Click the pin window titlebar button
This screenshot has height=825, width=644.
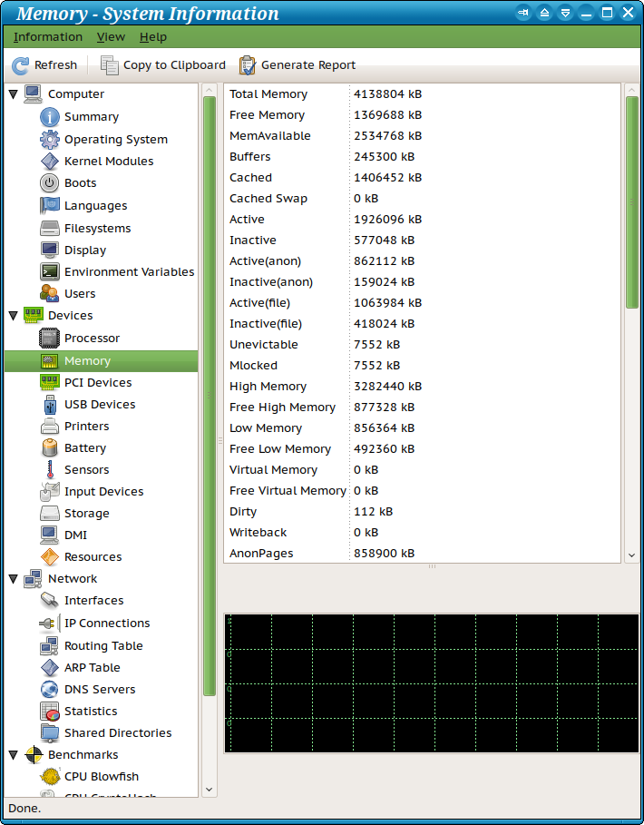(x=522, y=13)
